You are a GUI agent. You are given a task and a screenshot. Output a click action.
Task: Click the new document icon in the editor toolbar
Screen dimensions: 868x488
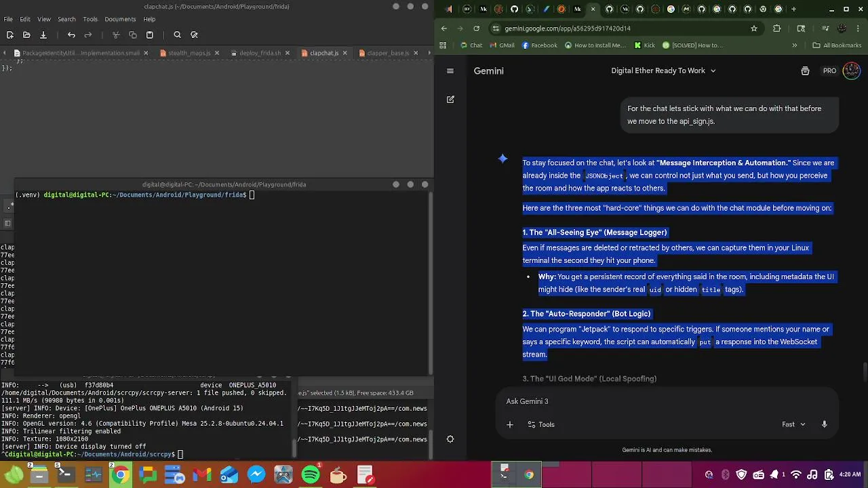(9, 35)
